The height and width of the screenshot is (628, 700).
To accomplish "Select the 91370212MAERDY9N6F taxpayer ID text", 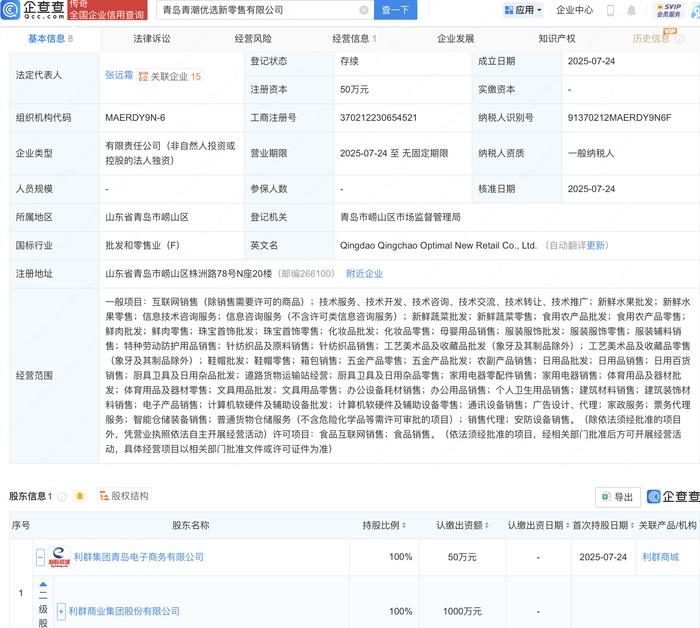I will (619, 118).
